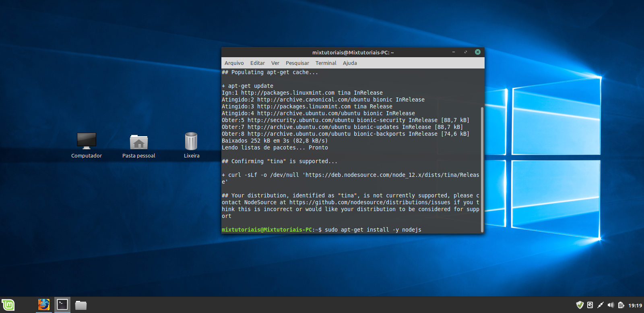Click the battery power tray icon

pyautogui.click(x=621, y=305)
